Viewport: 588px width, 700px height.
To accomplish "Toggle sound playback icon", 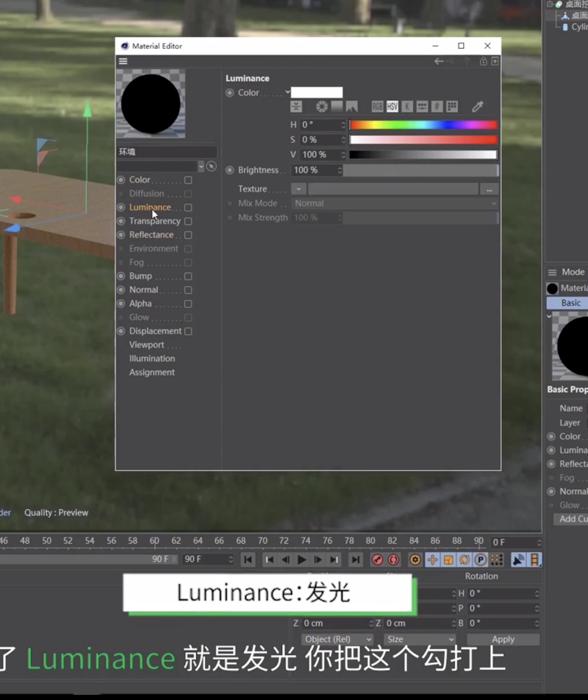I will click(x=518, y=560).
